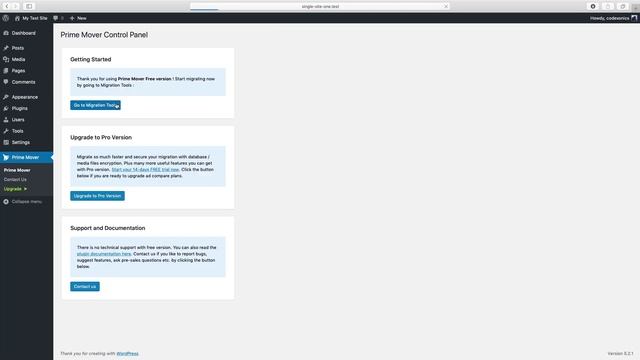This screenshot has height=360, width=640.
Task: Open Contact Us submenu entry
Action: 15,180
